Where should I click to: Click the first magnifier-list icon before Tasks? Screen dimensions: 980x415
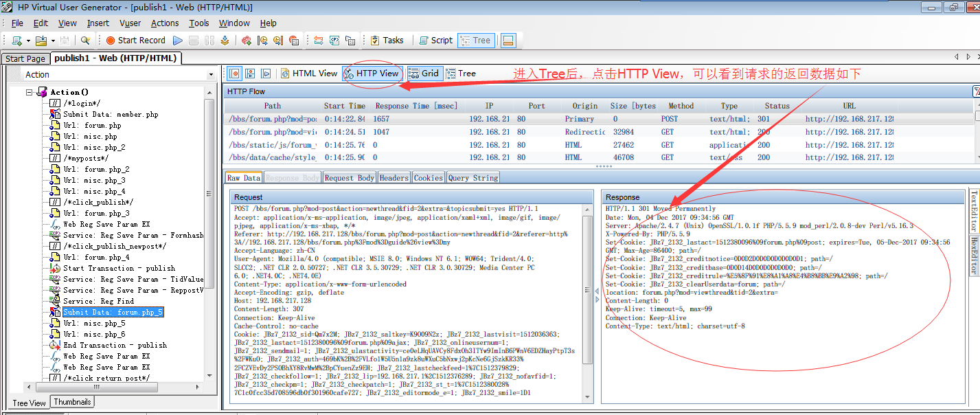(x=262, y=41)
